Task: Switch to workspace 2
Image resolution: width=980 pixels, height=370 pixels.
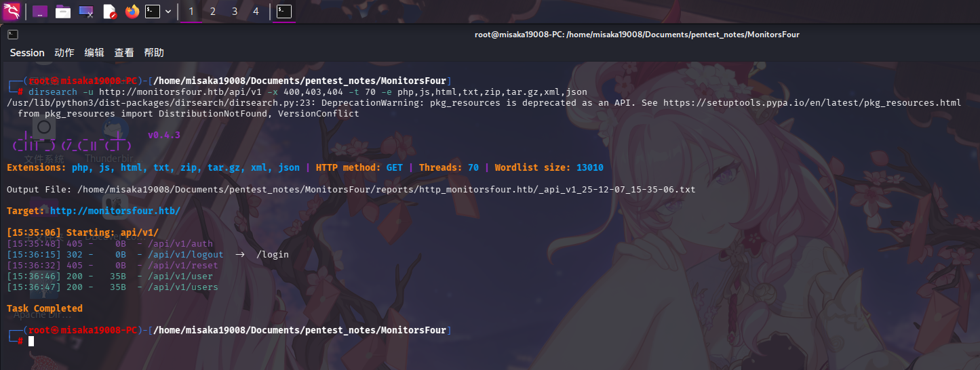Action: pos(213,12)
